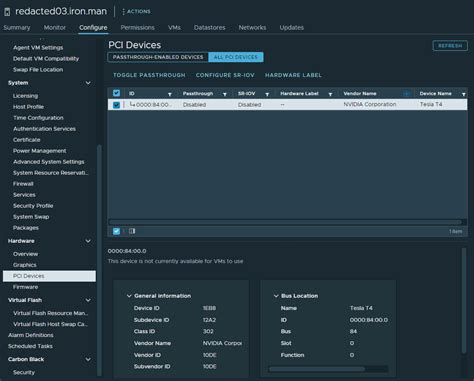Collapse the Hardware section in sidebar
The width and height of the screenshot is (474, 381).
point(88,241)
